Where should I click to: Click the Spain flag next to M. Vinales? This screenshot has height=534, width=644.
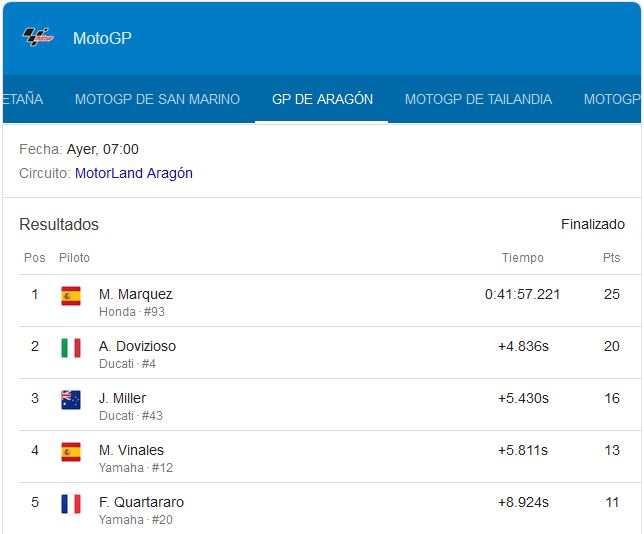(71, 452)
